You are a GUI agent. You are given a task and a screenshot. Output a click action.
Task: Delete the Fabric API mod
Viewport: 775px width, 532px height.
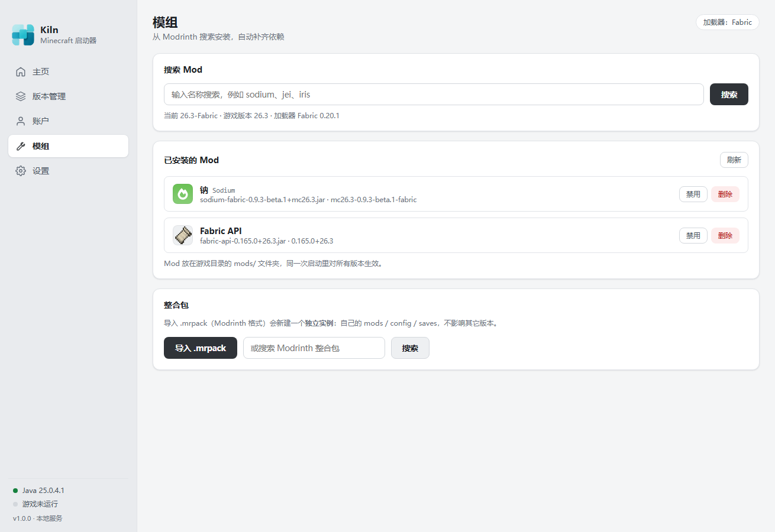pyautogui.click(x=725, y=235)
